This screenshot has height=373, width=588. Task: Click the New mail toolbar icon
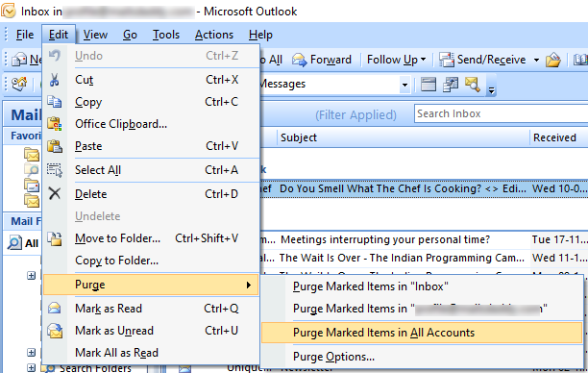19,60
